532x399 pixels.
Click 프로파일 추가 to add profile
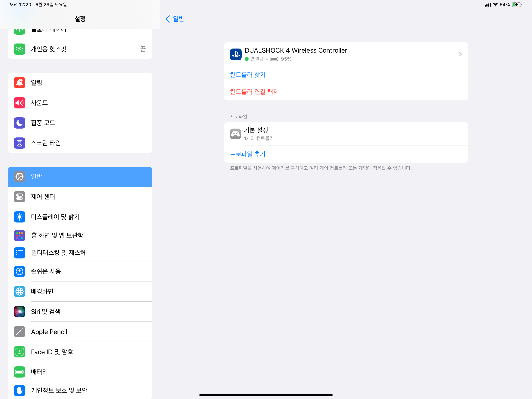click(248, 154)
